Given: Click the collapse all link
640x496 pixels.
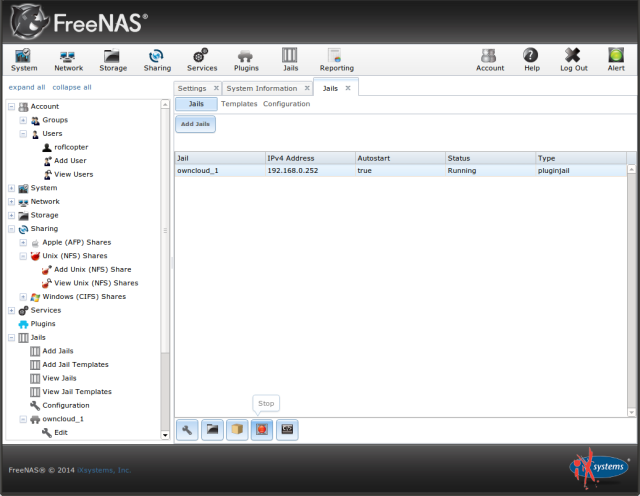Looking at the screenshot, I should [x=72, y=87].
